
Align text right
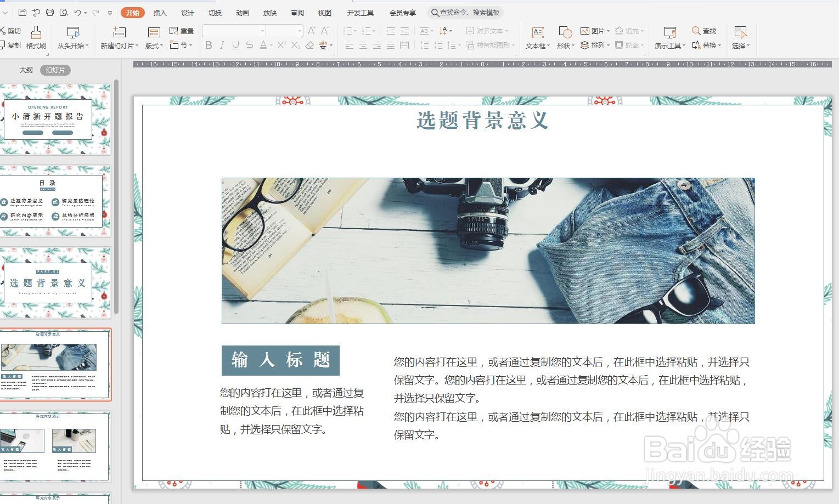point(376,45)
